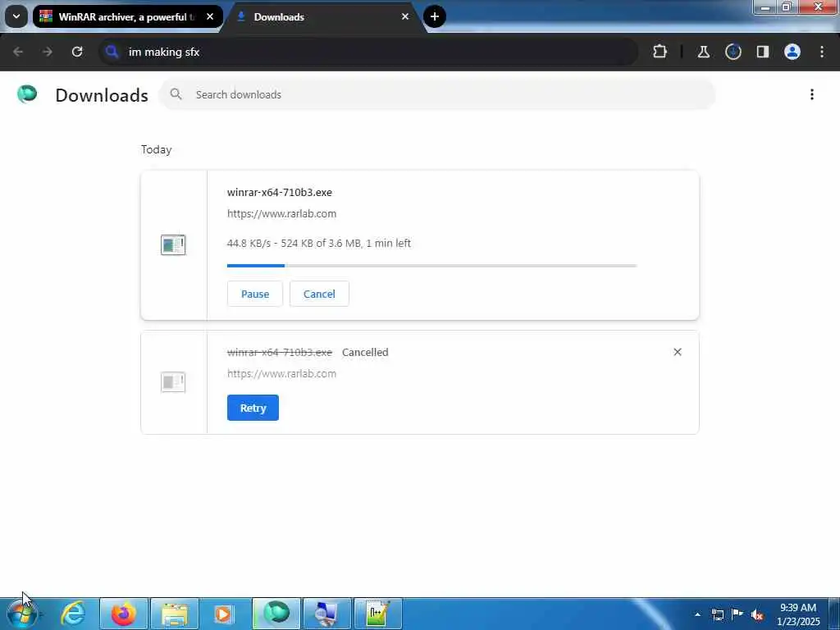840x630 pixels.
Task: Open the browser main three-dot menu
Action: pos(822,52)
